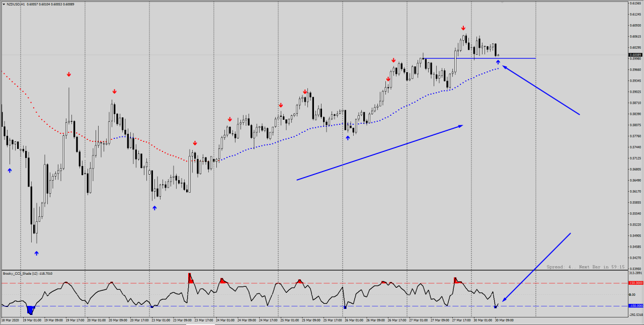This screenshot has height=325, width=644.
Task: Click the 27 Mar 01:00 time label
Action: pyautogui.click(x=419, y=320)
